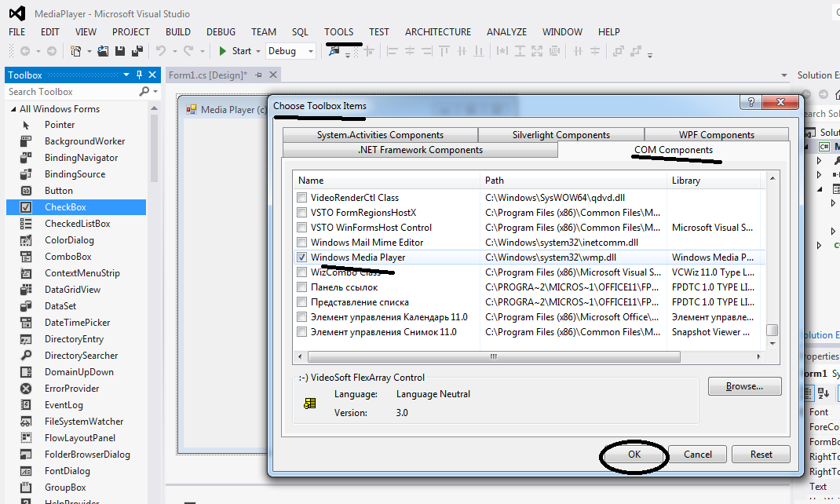840x504 pixels.
Task: Click the Navigate Backward toolbar icon
Action: pos(24,51)
